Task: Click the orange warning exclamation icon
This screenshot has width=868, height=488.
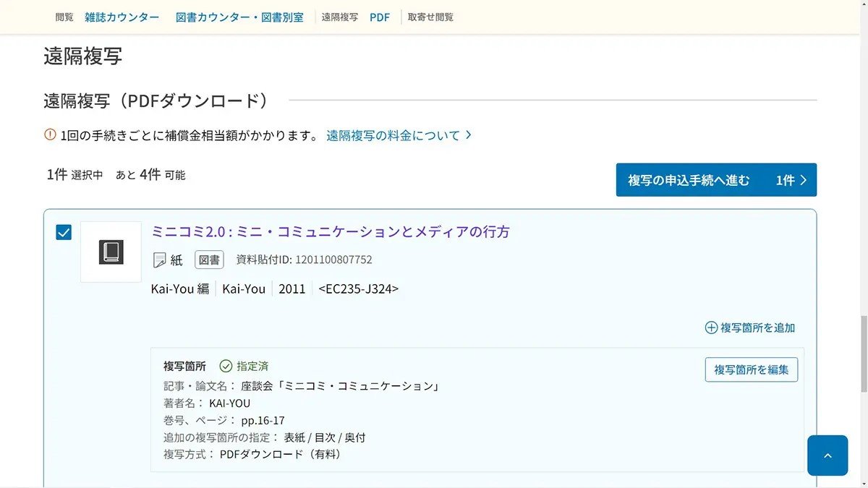Action: [x=50, y=134]
